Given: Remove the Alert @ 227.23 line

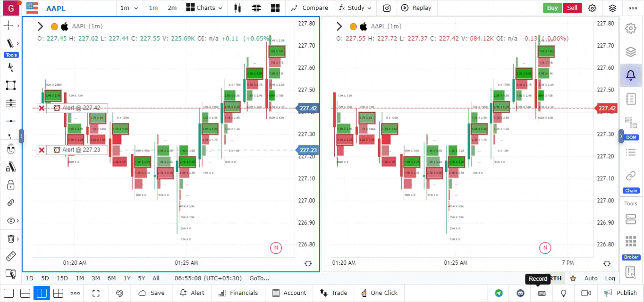Looking at the screenshot, I should (x=42, y=150).
